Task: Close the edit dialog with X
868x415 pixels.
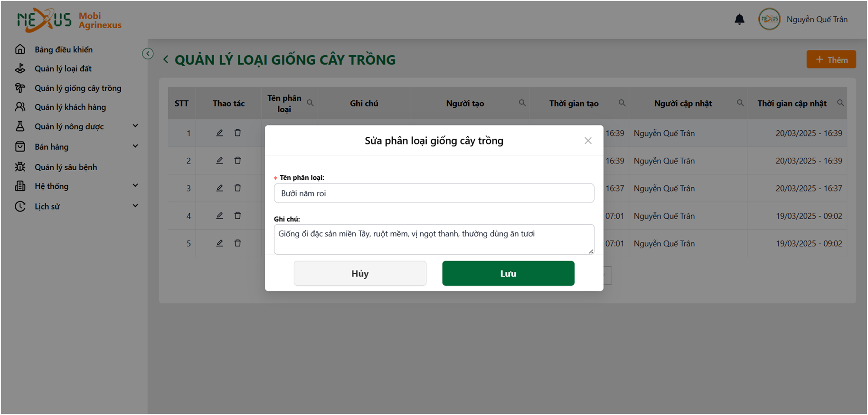Action: click(588, 141)
